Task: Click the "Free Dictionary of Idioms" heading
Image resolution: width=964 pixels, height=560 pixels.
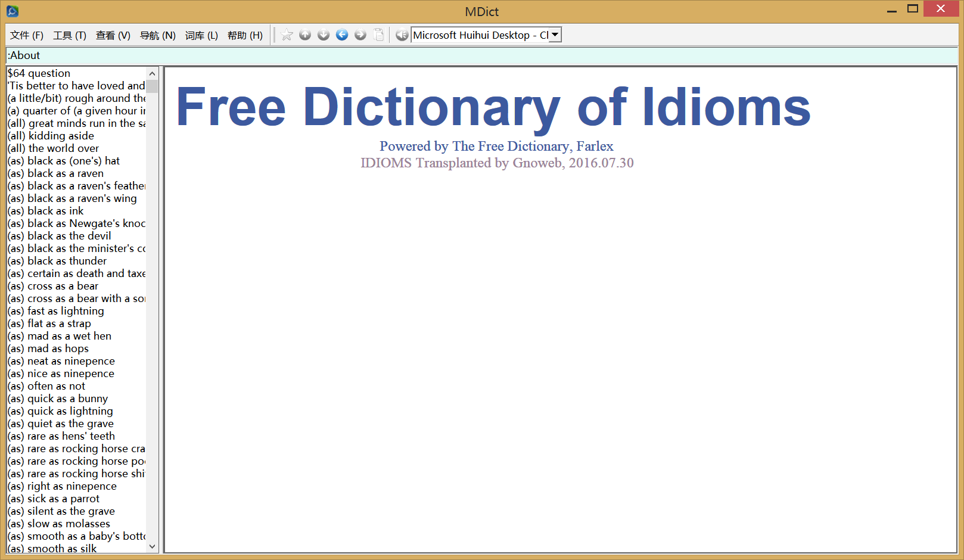Action: click(493, 108)
